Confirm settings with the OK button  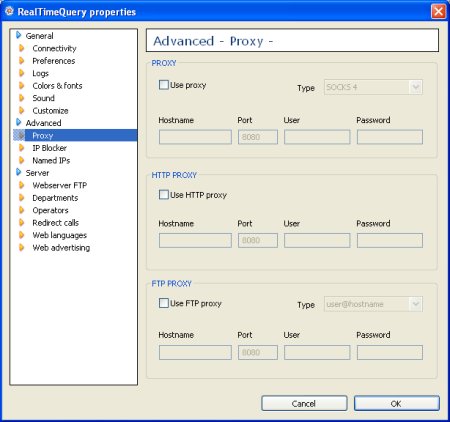pyautogui.click(x=397, y=404)
